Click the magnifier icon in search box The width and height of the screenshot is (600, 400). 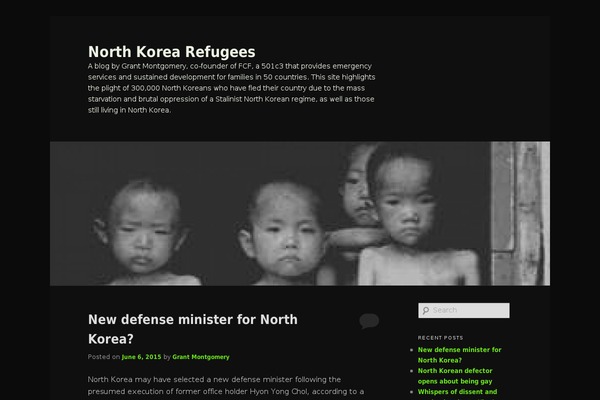(426, 310)
